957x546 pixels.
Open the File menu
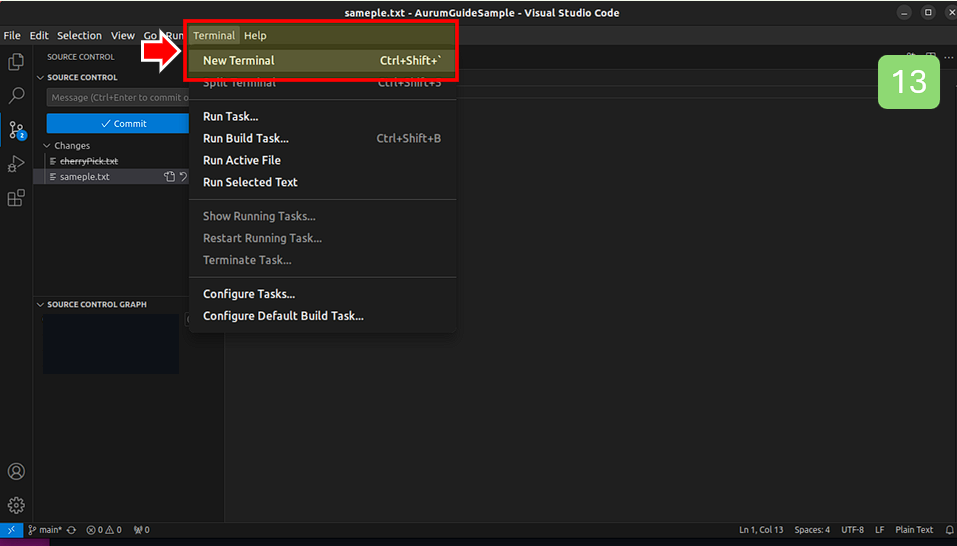coord(12,35)
